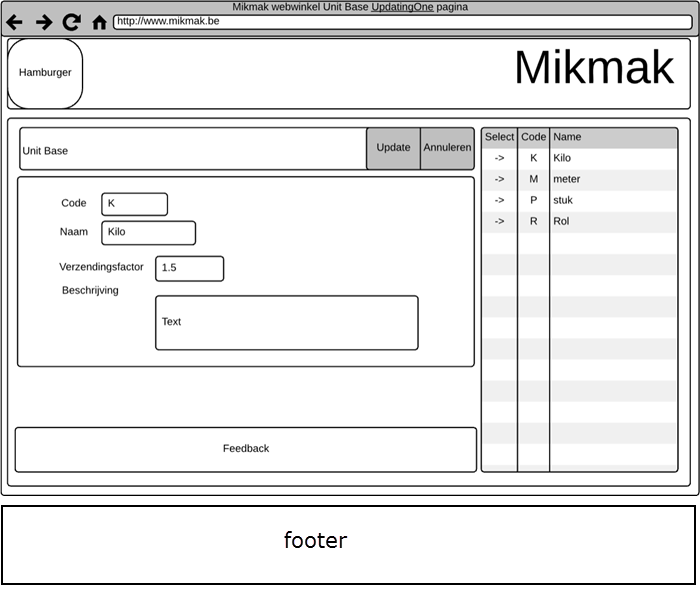Select the Rol row arrow
The image size is (700, 593).
[499, 221]
